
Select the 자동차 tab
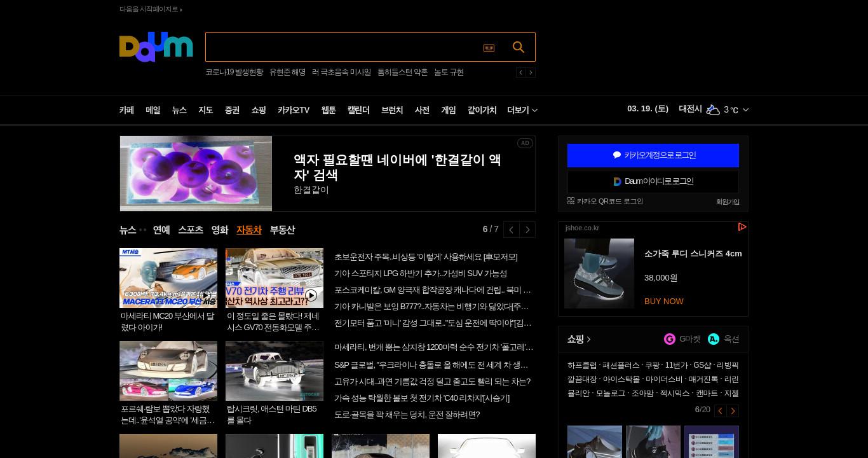click(249, 230)
